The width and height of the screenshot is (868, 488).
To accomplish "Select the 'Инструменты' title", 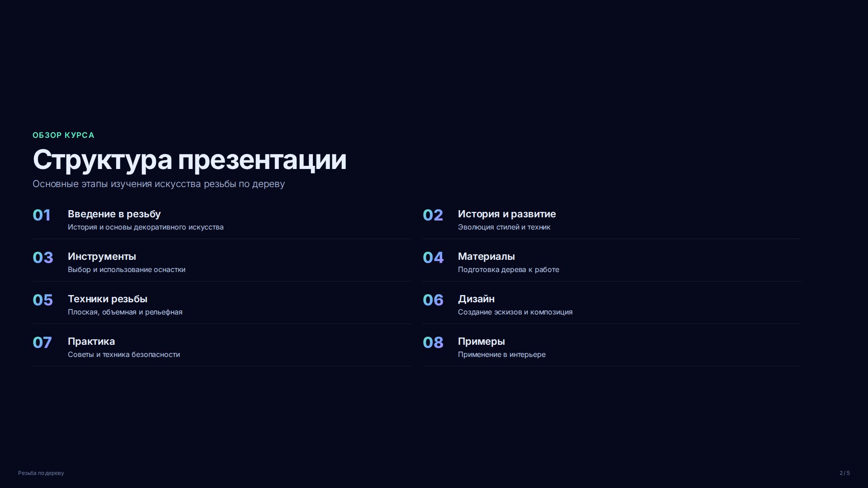I will click(102, 257).
